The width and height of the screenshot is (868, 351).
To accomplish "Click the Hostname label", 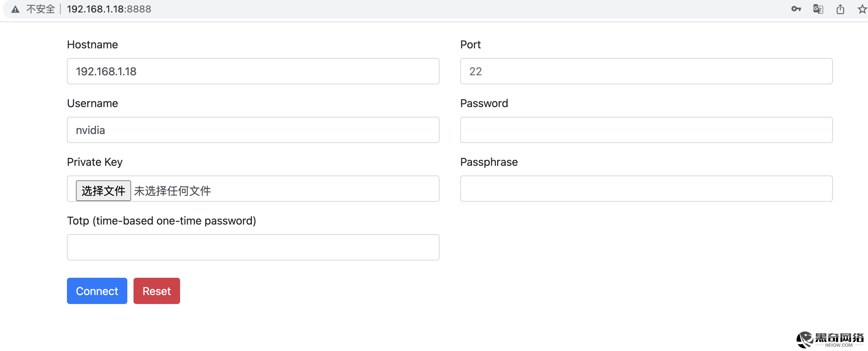I will click(x=92, y=45).
